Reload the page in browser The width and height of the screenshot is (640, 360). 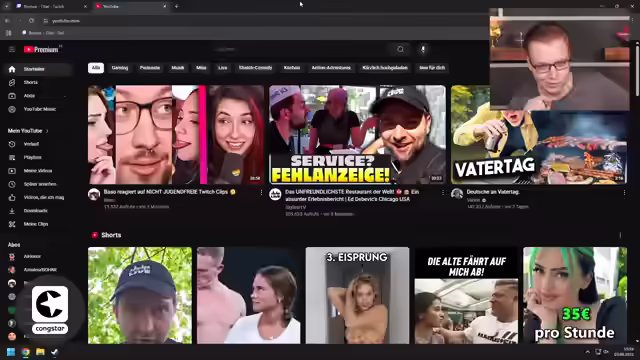pyautogui.click(x=31, y=20)
